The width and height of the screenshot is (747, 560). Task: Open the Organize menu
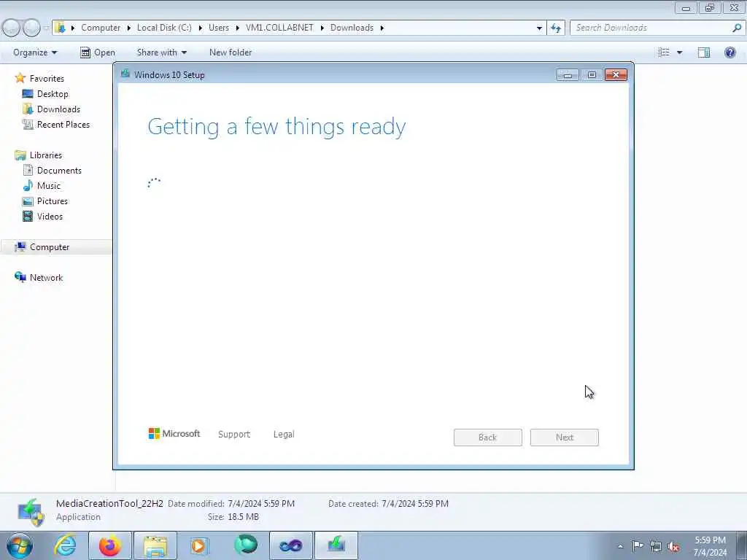[x=35, y=52]
